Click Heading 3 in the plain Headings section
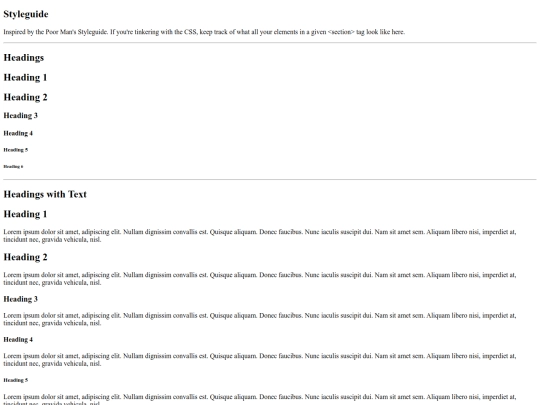This screenshot has width=540, height=405. (x=20, y=116)
